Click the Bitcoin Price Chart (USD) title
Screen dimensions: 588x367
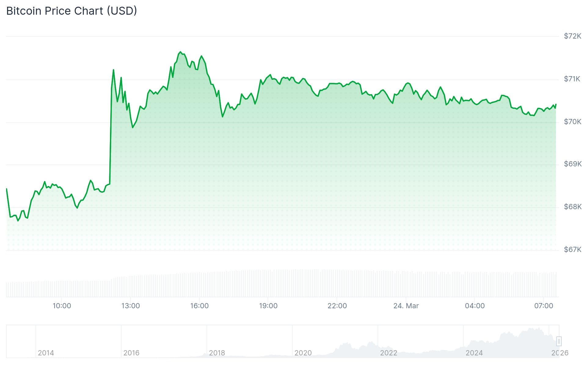71,11
